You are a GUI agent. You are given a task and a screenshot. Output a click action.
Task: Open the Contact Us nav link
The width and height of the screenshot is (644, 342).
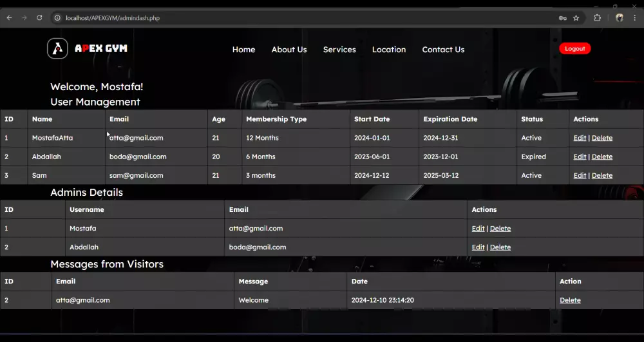click(x=443, y=49)
